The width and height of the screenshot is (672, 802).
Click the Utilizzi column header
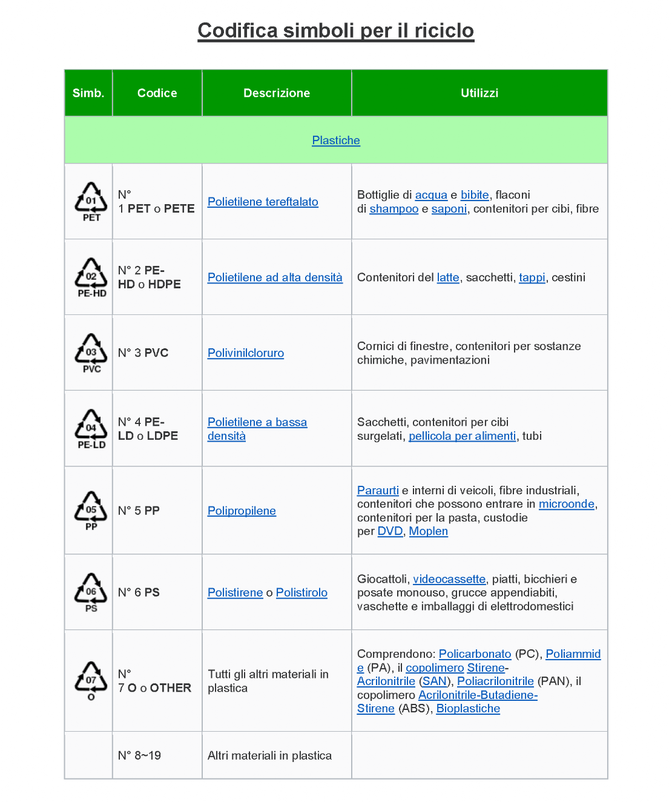point(479,93)
